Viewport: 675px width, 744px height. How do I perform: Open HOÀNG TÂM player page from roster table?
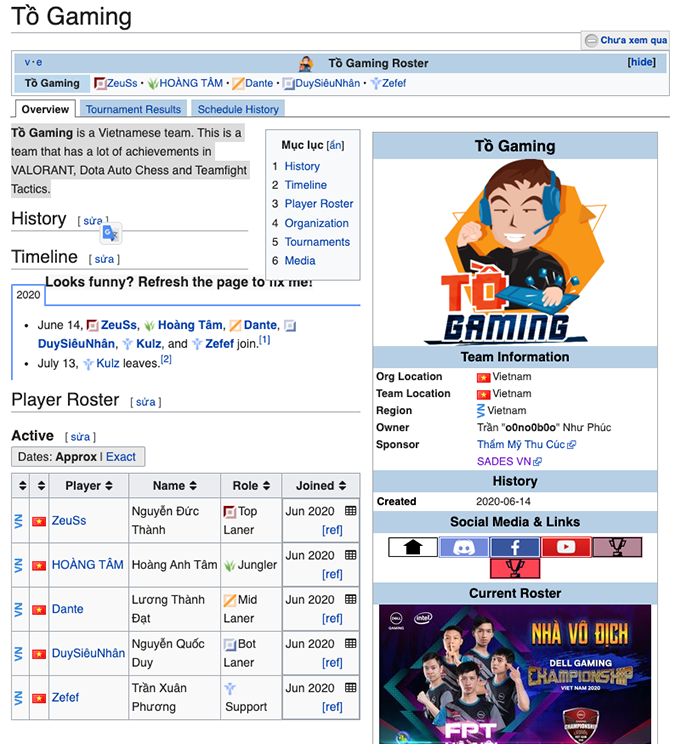coord(87,565)
